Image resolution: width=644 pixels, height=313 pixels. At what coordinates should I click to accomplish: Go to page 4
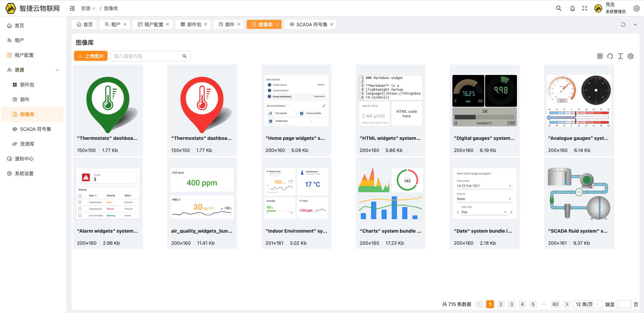522,304
